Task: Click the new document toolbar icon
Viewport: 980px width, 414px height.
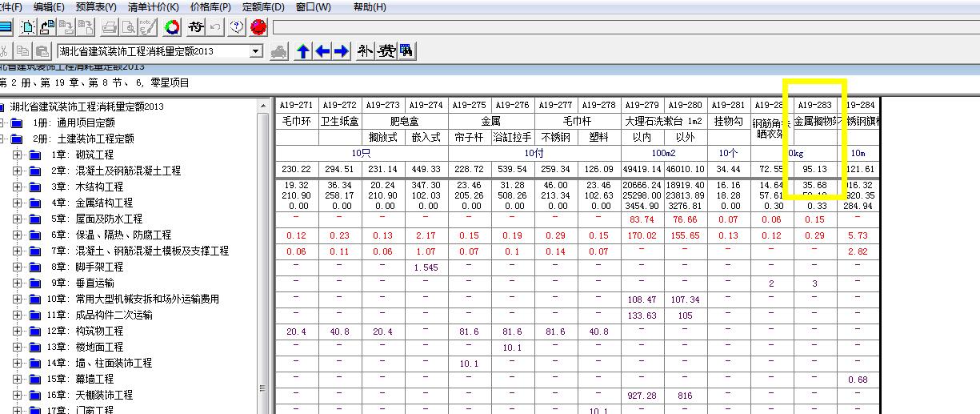Action: (x=28, y=26)
